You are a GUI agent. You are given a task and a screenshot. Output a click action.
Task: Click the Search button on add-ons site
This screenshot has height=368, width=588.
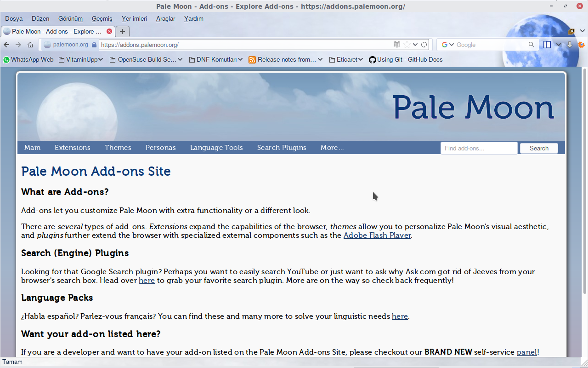539,148
